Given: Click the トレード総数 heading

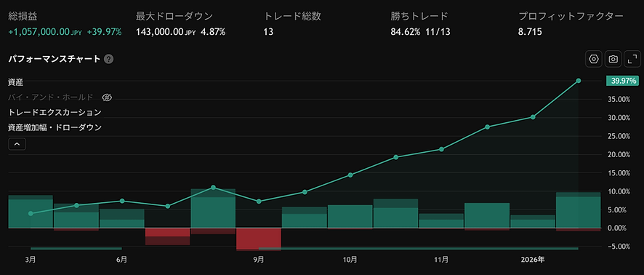Looking at the screenshot, I should 292,17.
